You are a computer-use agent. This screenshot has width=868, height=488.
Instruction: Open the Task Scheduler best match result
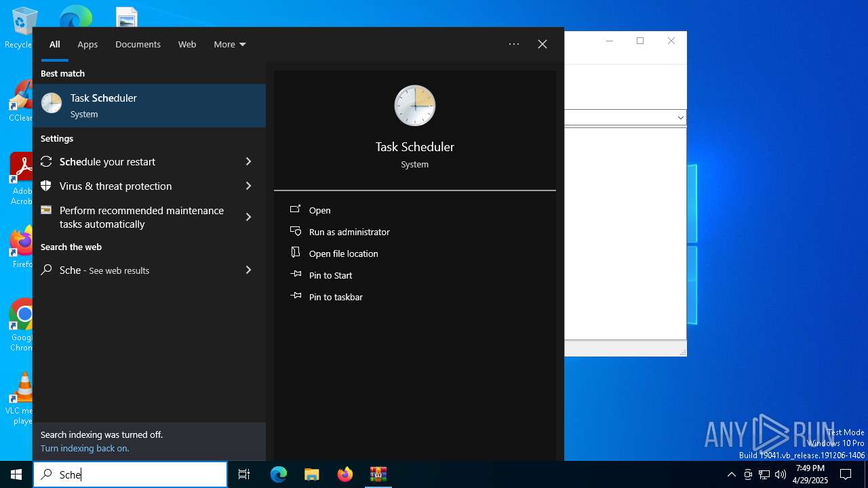pos(149,106)
